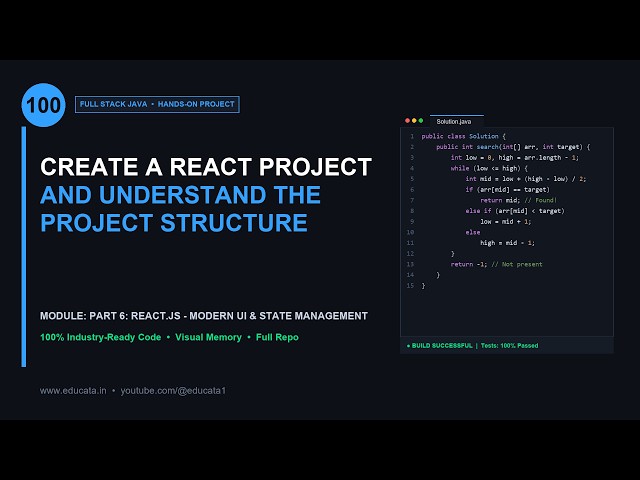This screenshot has width=640, height=480.
Task: Click the 'Visual Memory' text
Action: [x=208, y=337]
